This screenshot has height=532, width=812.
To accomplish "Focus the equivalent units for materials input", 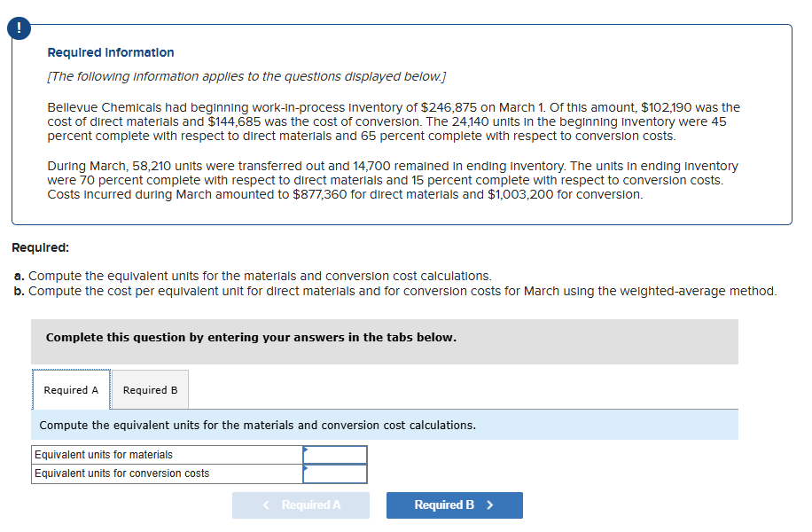I will pos(335,455).
